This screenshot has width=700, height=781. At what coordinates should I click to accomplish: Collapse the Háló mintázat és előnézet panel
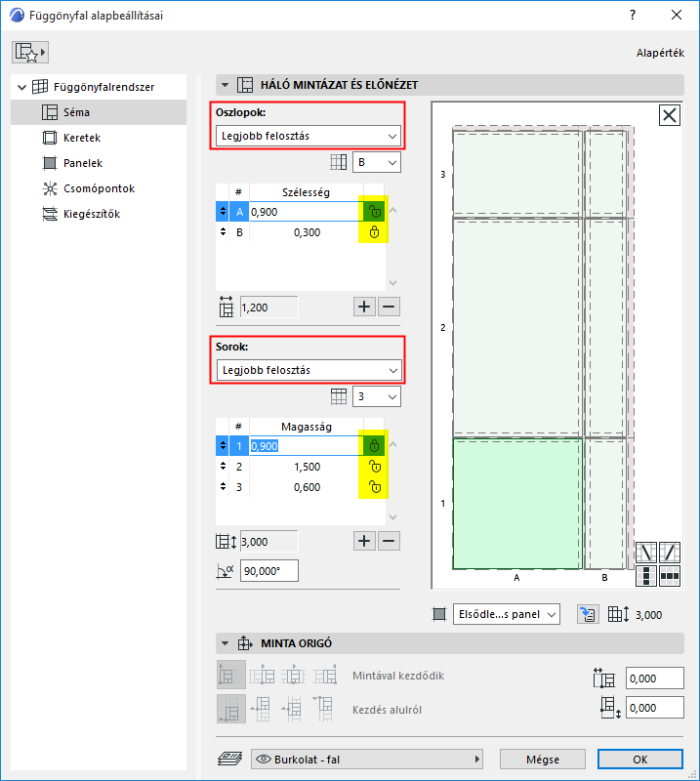click(226, 85)
